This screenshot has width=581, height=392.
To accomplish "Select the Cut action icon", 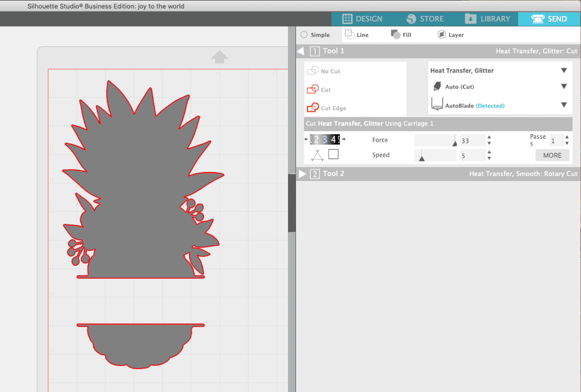I will (313, 89).
